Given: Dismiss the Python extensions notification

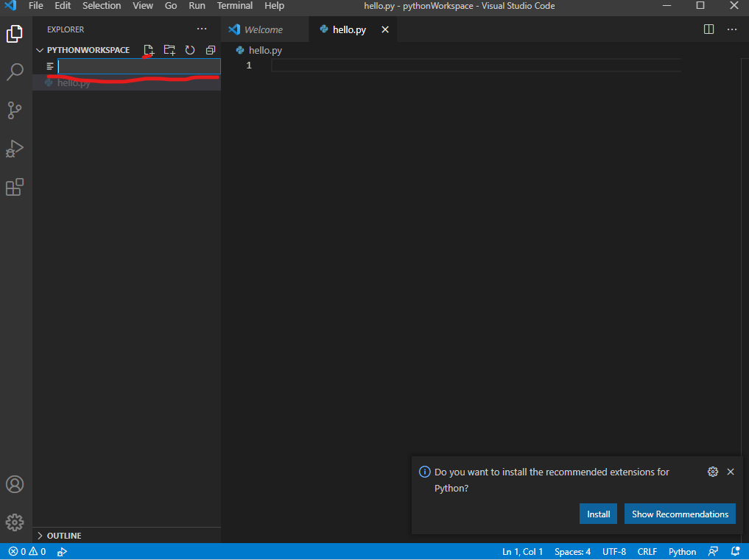Looking at the screenshot, I should tap(731, 472).
